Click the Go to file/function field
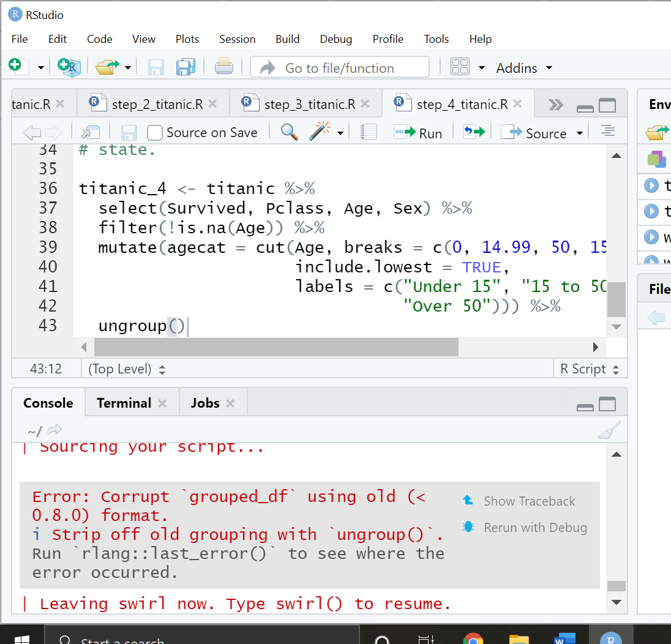 point(340,67)
